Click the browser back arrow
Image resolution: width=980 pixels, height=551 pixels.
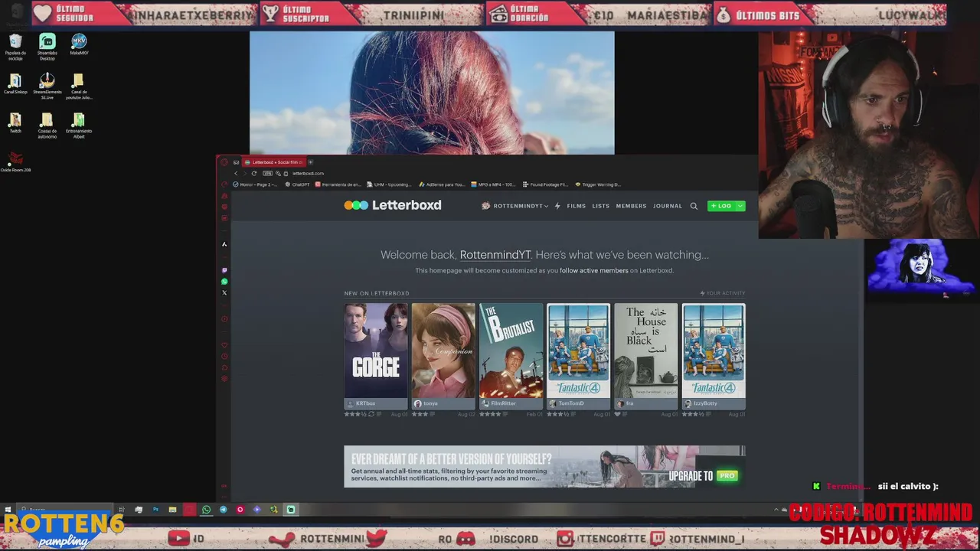pos(236,174)
